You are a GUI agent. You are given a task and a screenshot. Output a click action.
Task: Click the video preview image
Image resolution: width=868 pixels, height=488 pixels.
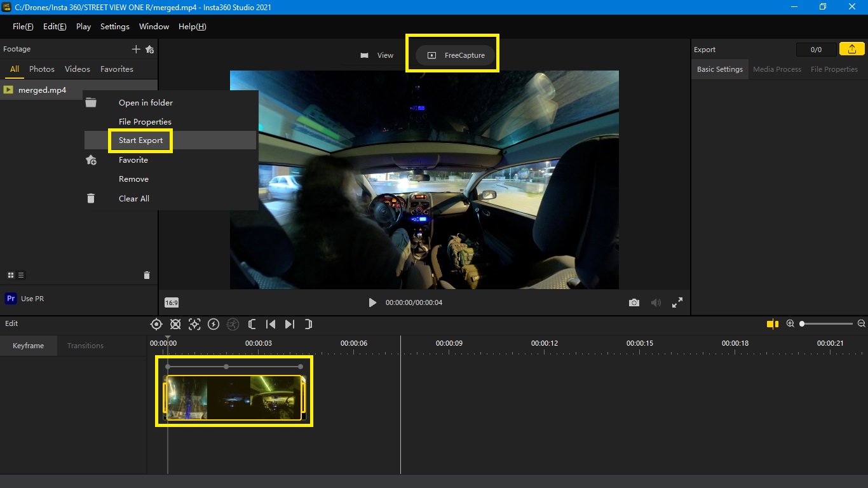[424, 180]
